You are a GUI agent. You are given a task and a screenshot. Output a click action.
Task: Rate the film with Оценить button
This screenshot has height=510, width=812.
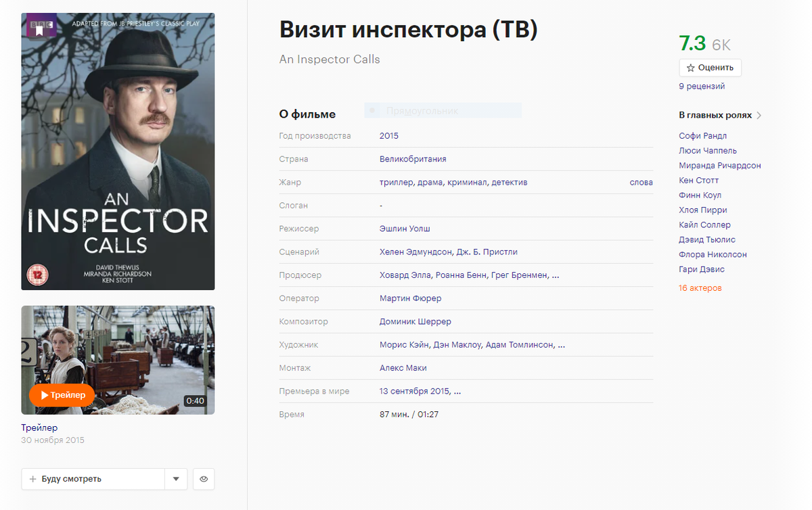point(710,68)
